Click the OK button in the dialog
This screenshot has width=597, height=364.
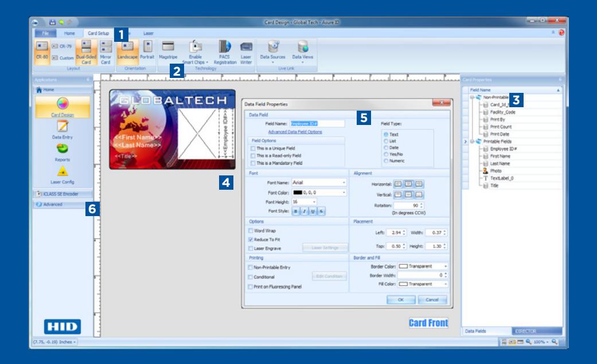pyautogui.click(x=401, y=300)
